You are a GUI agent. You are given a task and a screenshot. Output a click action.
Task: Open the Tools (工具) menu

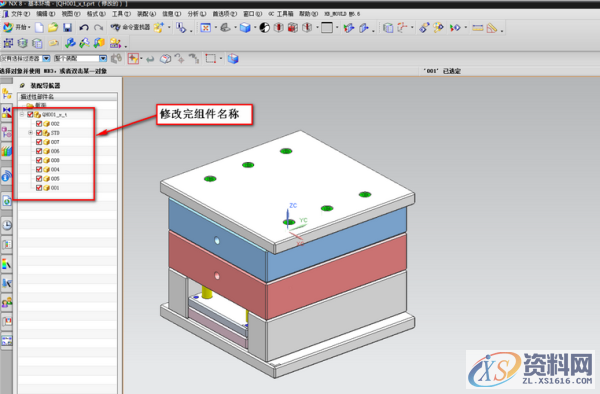coord(121,14)
